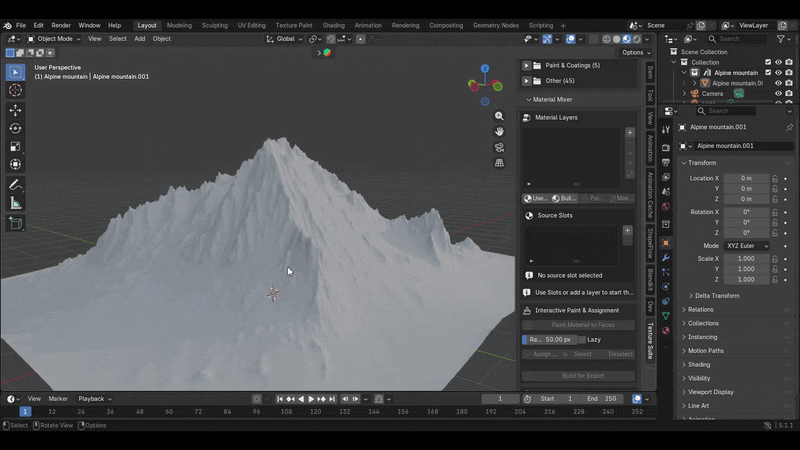Screen dimensions: 800x450
Task: Click the outliner filter funnel icon
Action: coord(780,39)
